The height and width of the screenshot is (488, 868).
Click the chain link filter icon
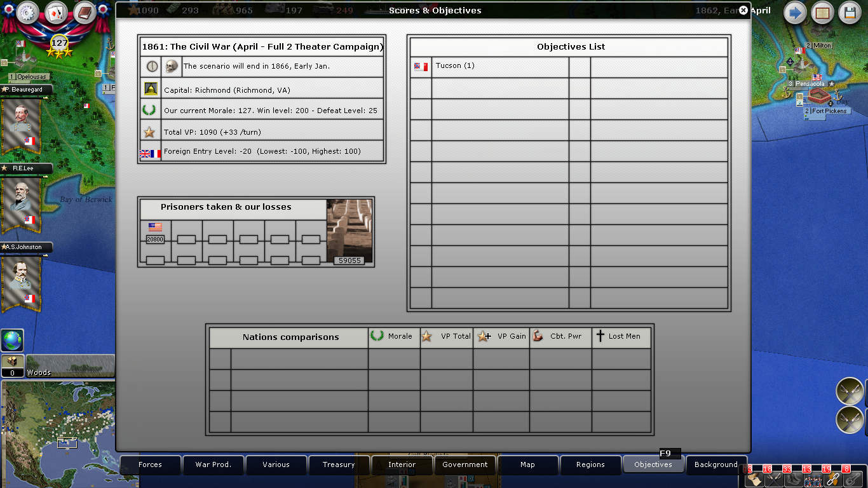click(832, 479)
